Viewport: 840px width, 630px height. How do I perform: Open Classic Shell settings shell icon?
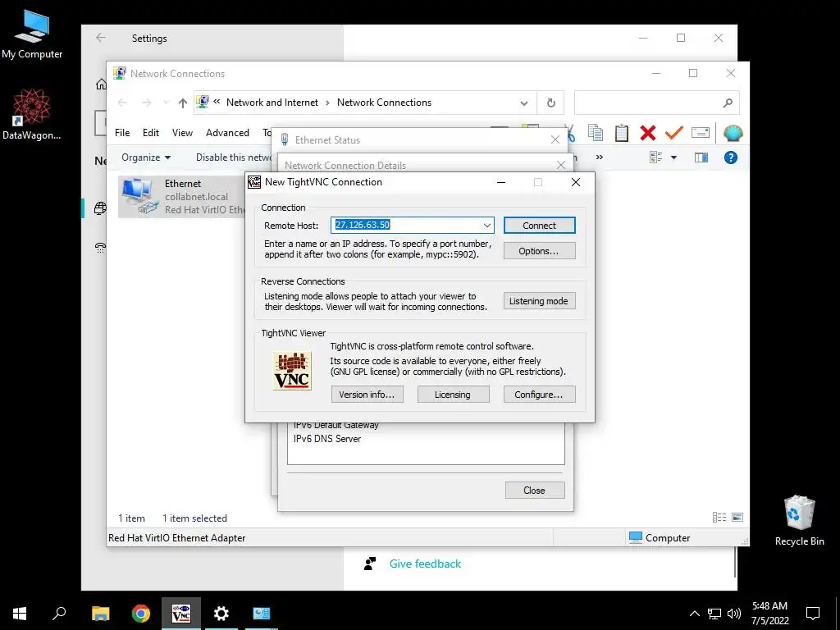pos(733,132)
